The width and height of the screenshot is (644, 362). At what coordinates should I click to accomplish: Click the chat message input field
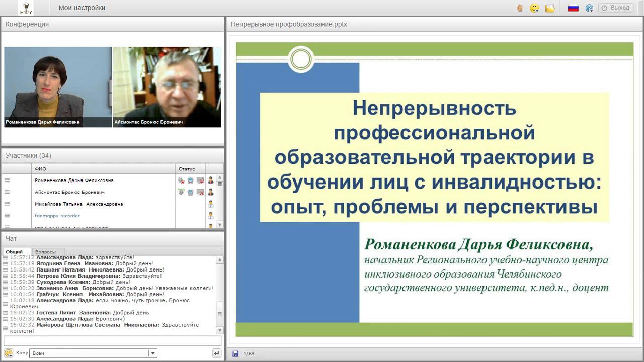113,341
